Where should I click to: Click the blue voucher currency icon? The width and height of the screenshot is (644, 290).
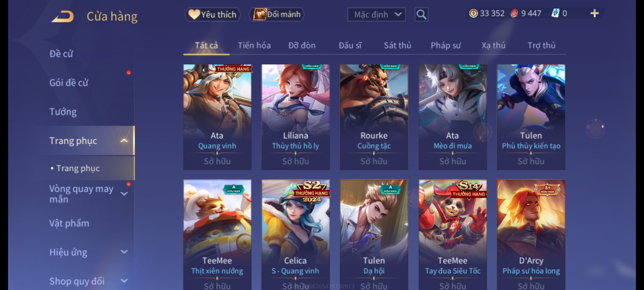click(x=555, y=13)
